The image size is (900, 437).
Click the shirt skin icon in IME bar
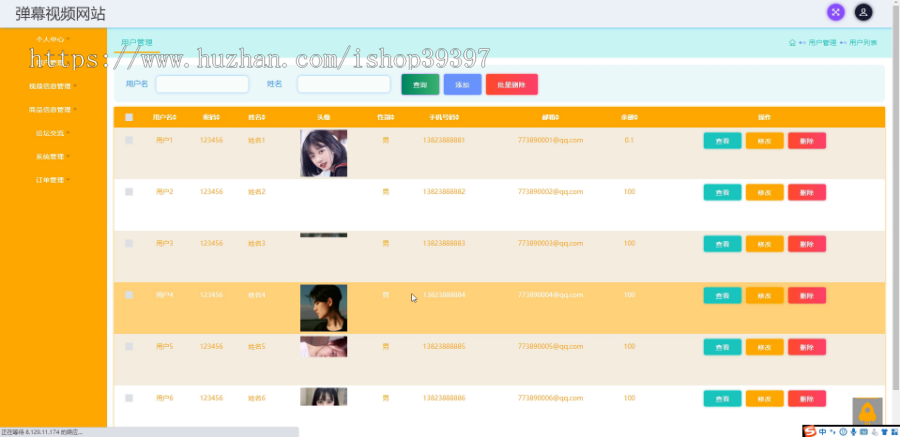[885, 432]
